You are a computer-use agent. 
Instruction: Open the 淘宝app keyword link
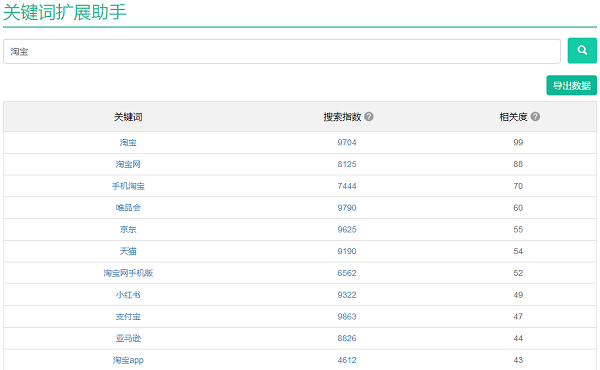(128, 360)
